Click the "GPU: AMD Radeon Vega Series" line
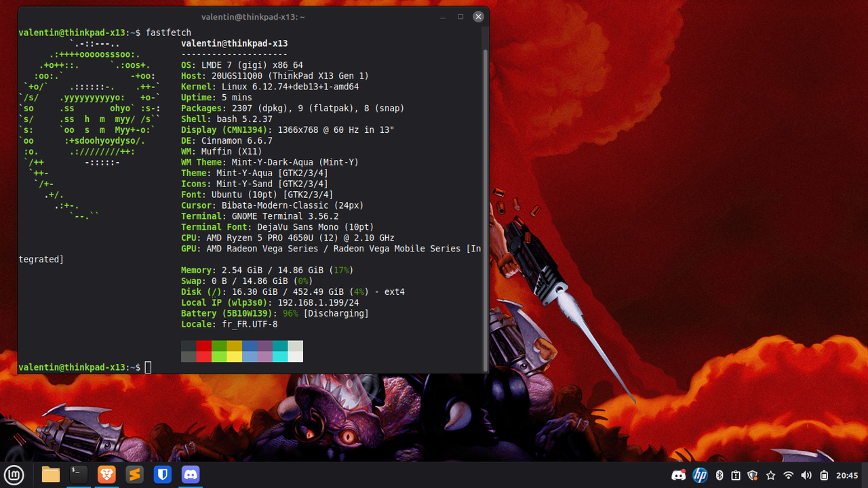Viewport: 868px width, 488px height. [x=331, y=249]
